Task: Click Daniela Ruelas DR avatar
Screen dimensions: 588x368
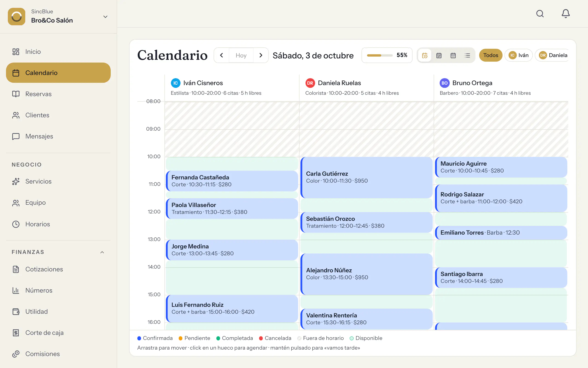Action: click(310, 83)
